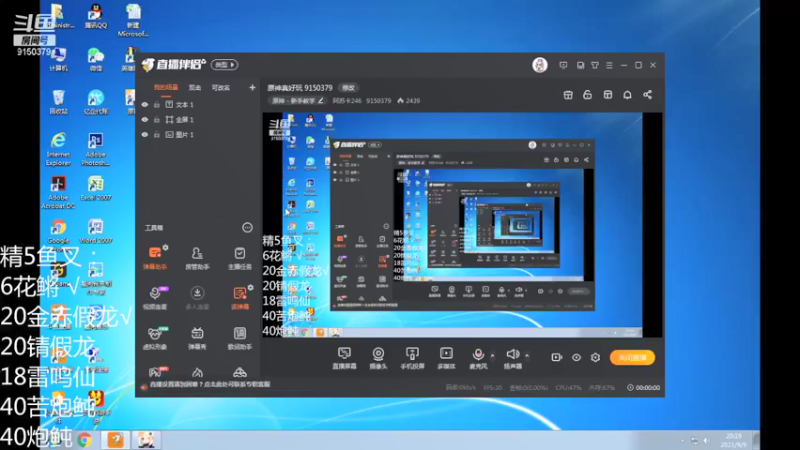This screenshot has width=800, height=450.
Task: Lock the 全屏 1 source
Action: coord(157,119)
